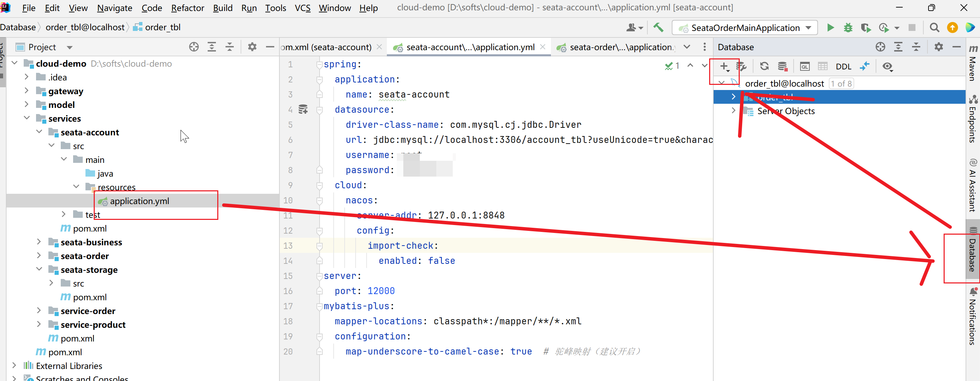Expand all in the Project panel

tap(211, 47)
